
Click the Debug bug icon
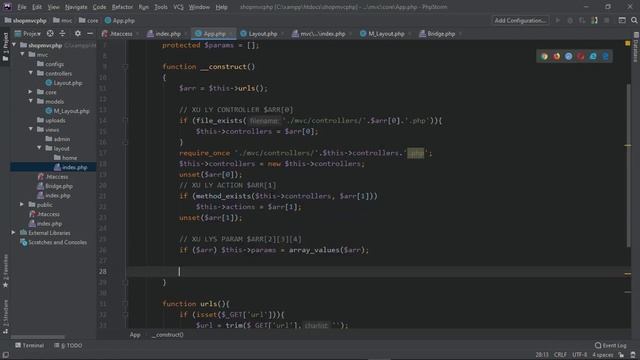570,20
